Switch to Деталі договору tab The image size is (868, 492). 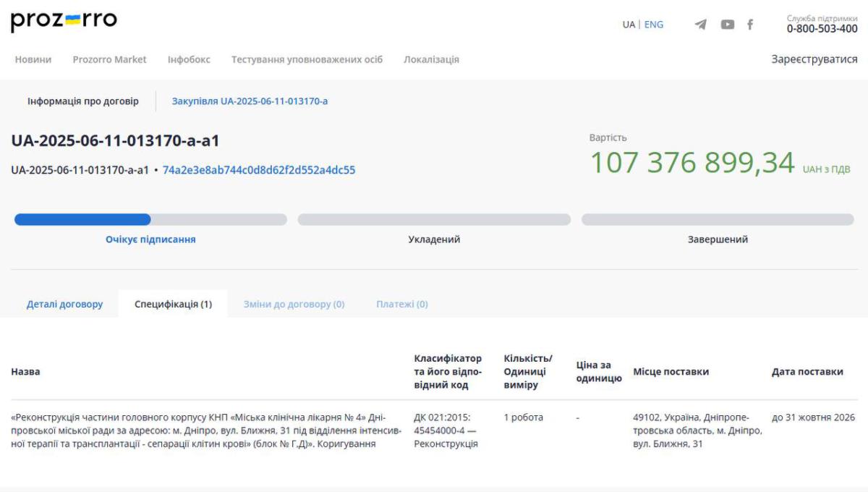(x=65, y=304)
